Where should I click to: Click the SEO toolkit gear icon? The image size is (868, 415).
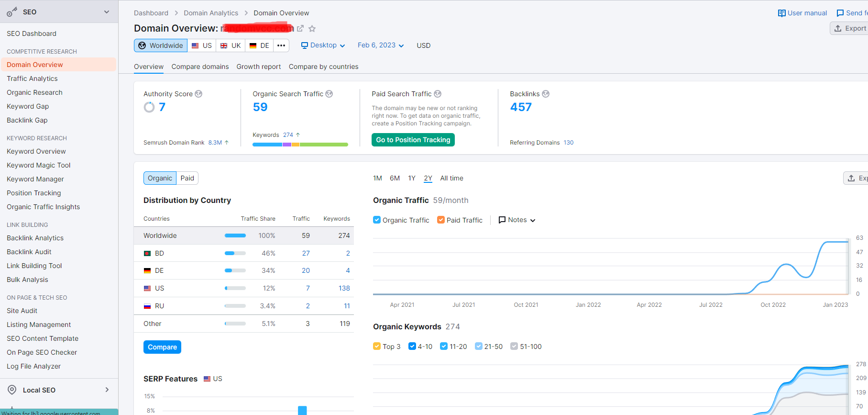(12, 12)
